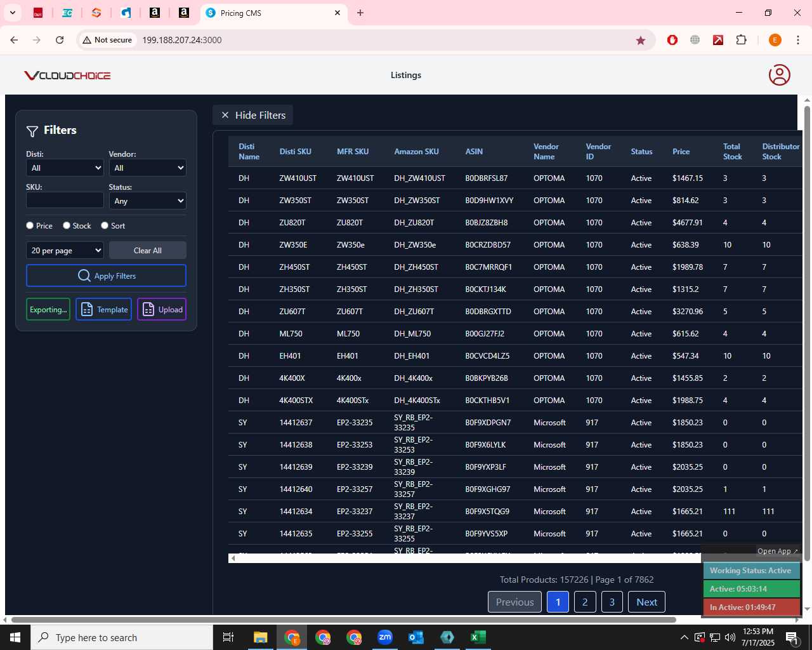
Task: Switch to the EC pinned tab
Action: pos(67,13)
